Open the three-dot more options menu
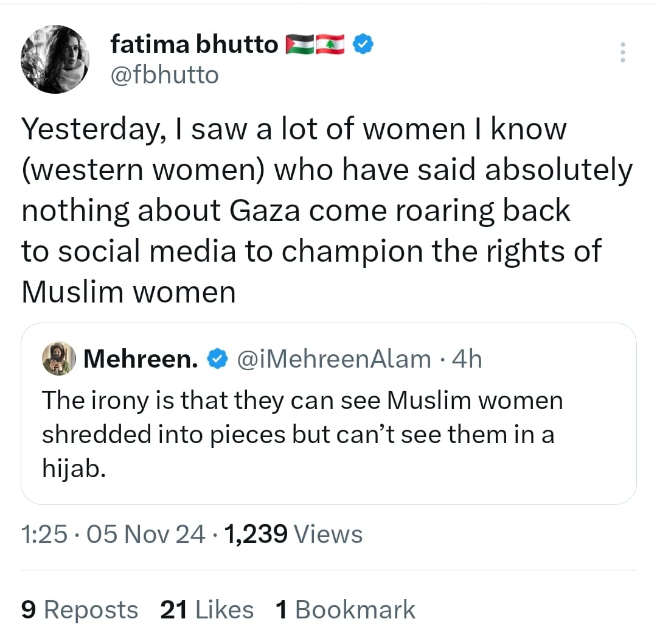The width and height of the screenshot is (657, 644). point(622,52)
